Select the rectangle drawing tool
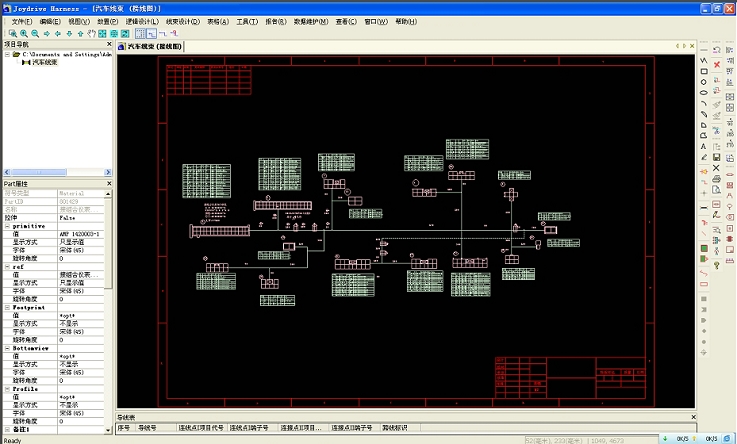737x444 pixels. coord(704,71)
